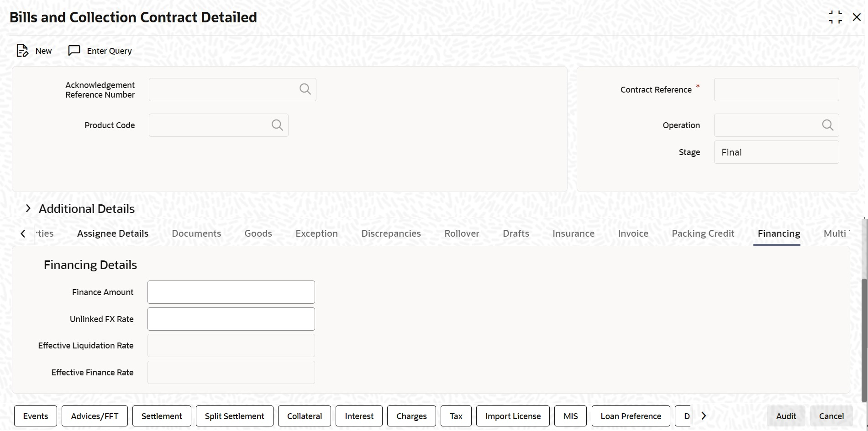Click the Import License button
The image size is (868, 431).
513,416
